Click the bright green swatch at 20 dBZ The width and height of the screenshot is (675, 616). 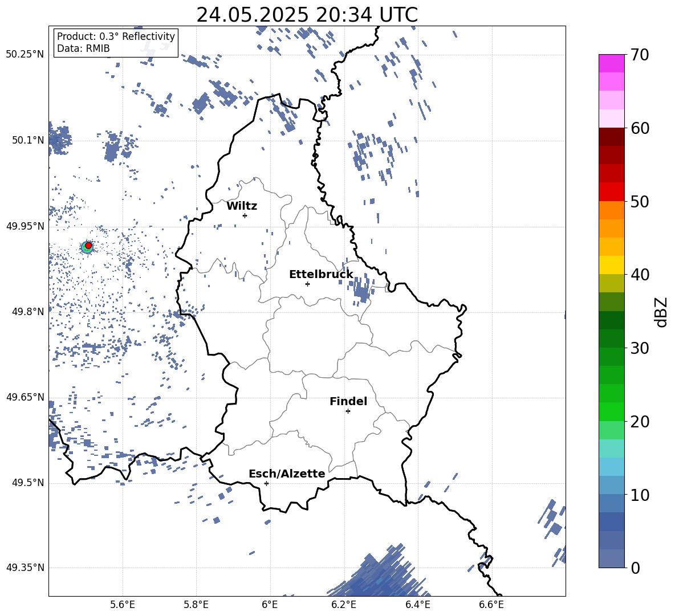click(611, 411)
